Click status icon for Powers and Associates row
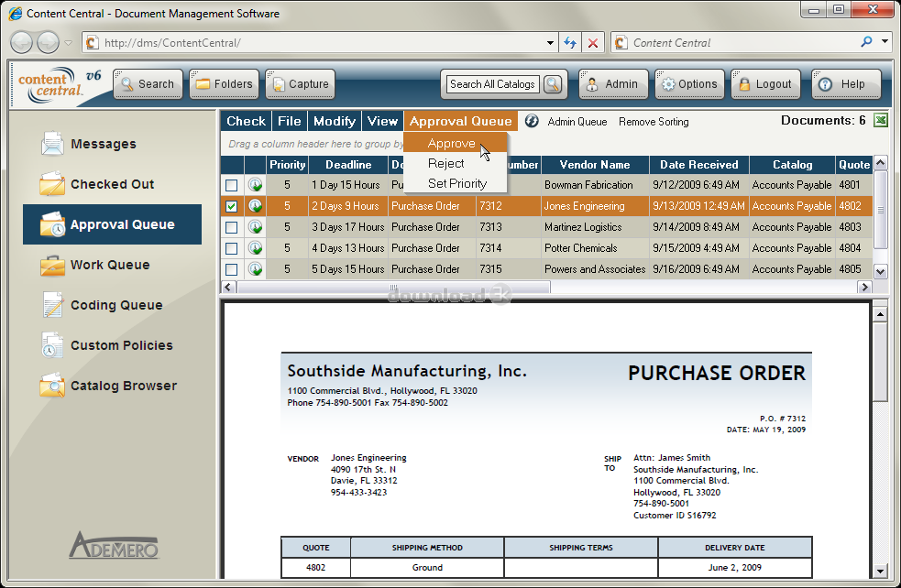Image resolution: width=901 pixels, height=588 pixels. pos(255,268)
